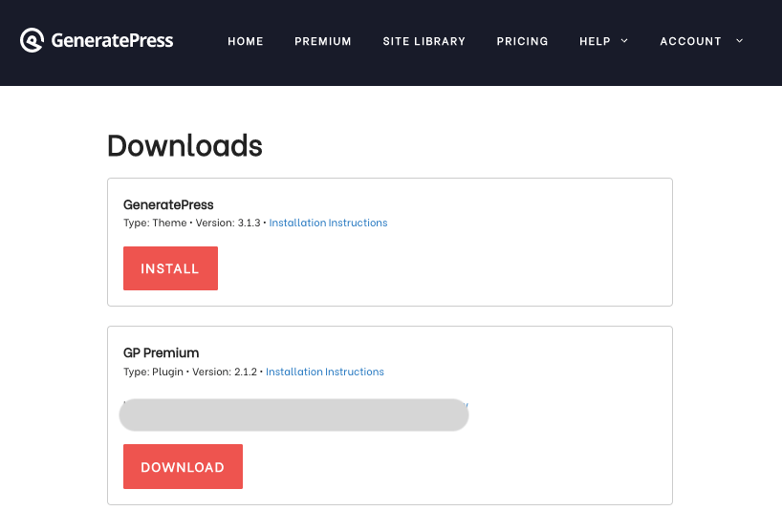Open the SITE LIBRARY page

424,41
